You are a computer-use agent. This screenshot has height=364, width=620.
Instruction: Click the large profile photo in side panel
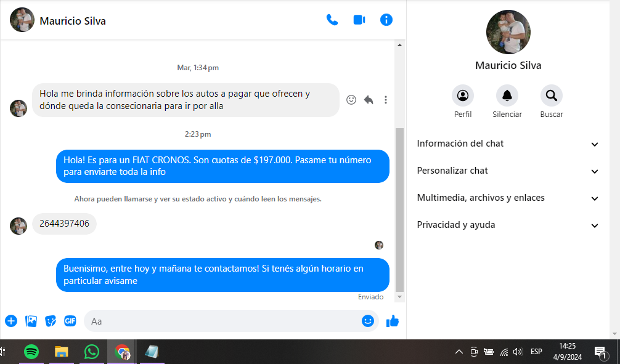pyautogui.click(x=508, y=32)
